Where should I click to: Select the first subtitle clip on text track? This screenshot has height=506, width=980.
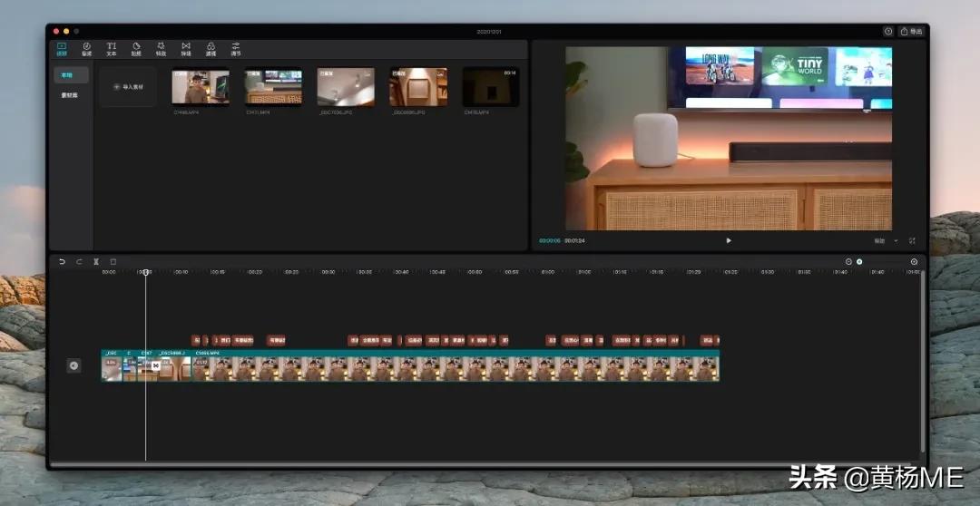(x=196, y=340)
